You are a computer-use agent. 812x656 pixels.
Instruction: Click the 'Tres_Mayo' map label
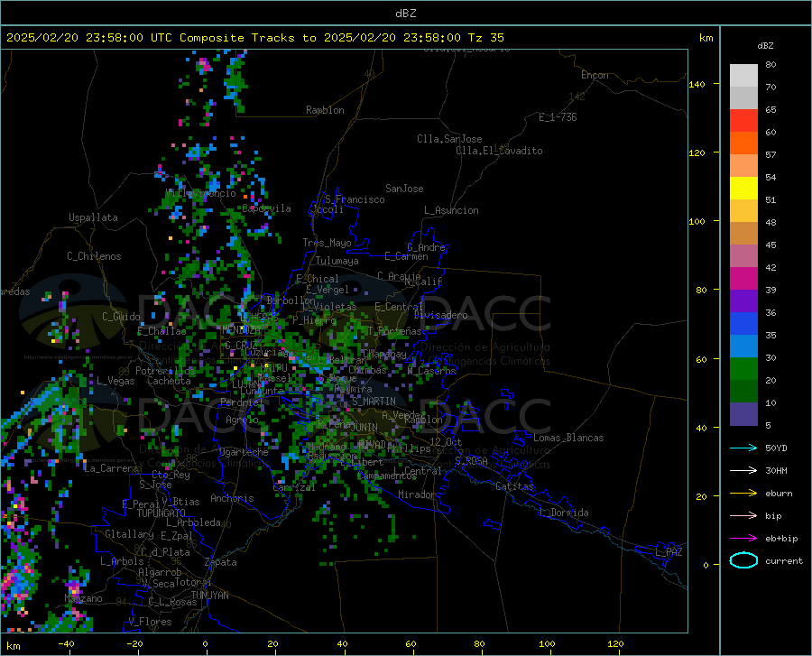[x=327, y=243]
